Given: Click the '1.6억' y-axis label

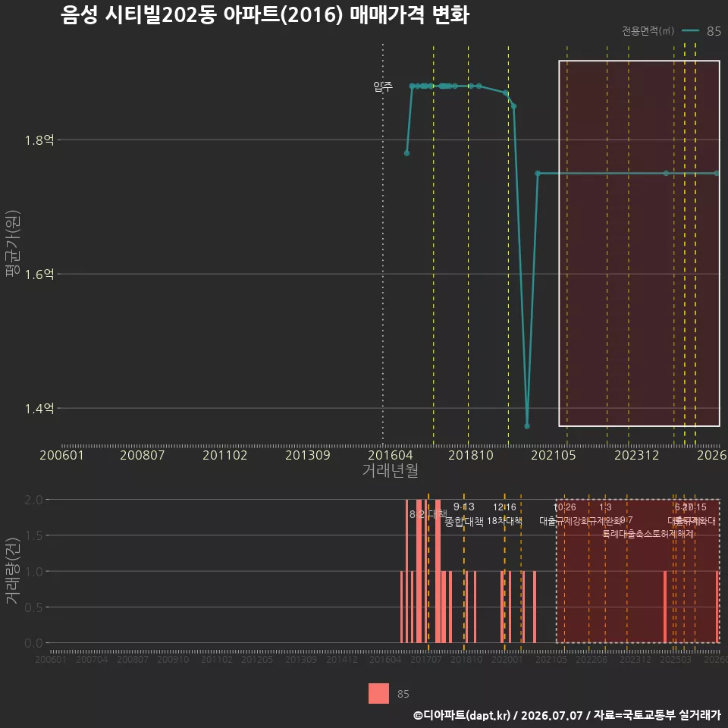Looking at the screenshot, I should pos(39,275).
